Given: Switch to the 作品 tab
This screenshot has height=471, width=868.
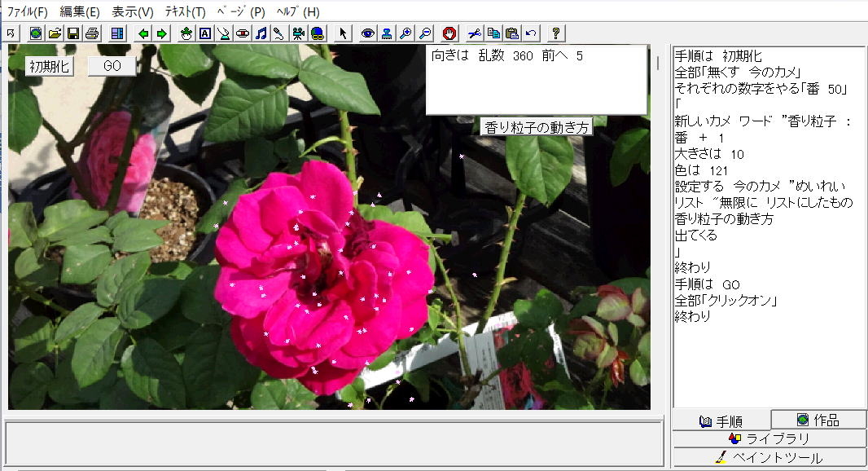Looking at the screenshot, I should [818, 420].
